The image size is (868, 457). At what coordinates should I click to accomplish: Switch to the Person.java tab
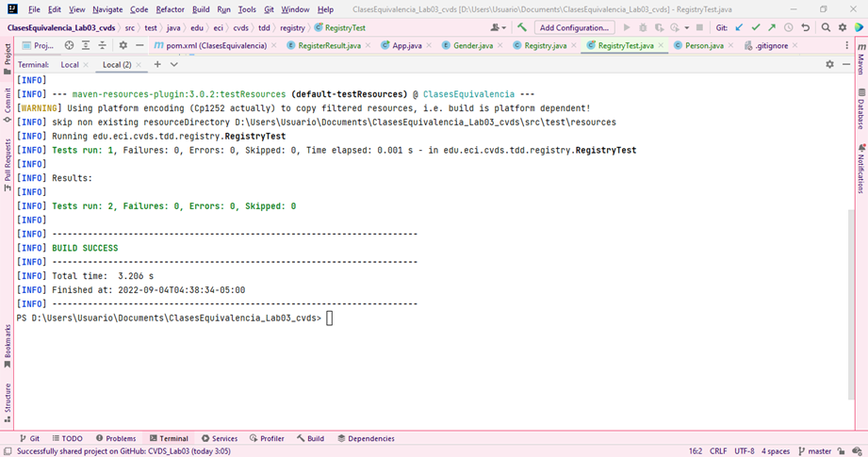(x=704, y=45)
